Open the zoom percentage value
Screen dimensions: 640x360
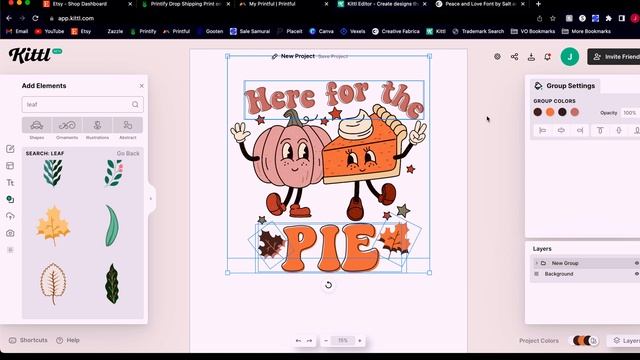(x=342, y=340)
